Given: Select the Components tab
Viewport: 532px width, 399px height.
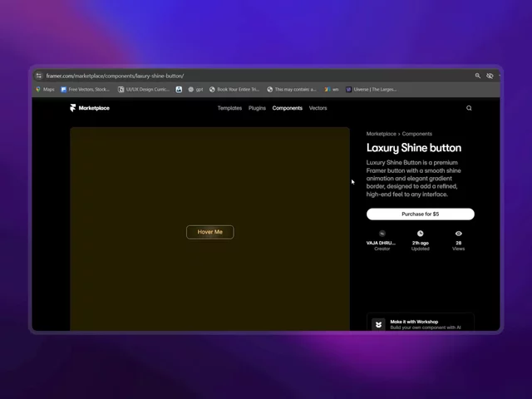Looking at the screenshot, I should (x=287, y=108).
